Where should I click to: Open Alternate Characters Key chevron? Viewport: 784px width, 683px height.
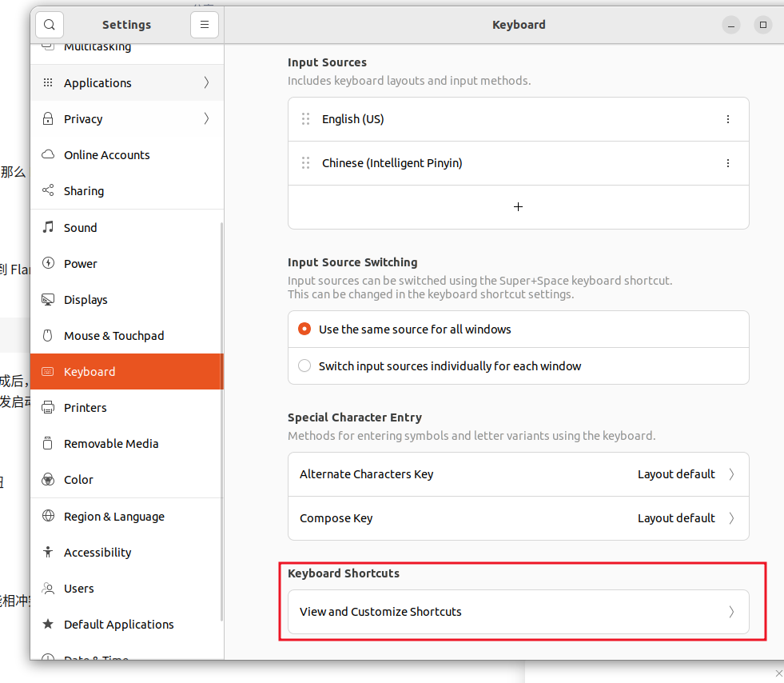coord(731,473)
